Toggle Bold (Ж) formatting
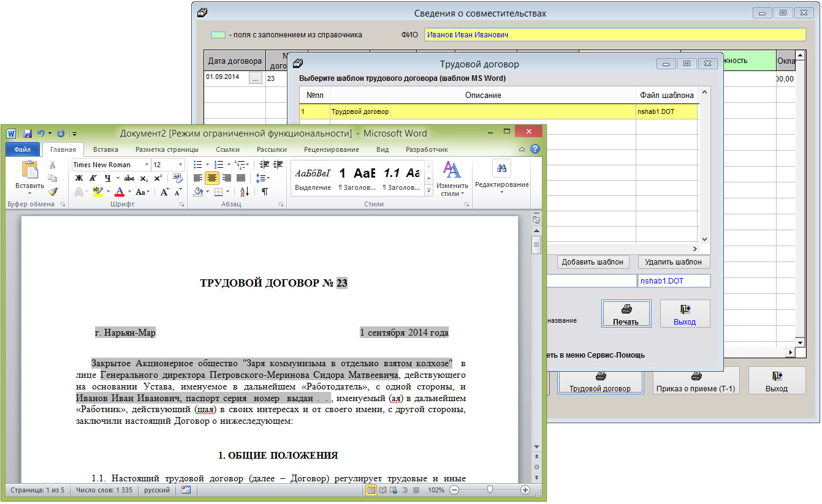This screenshot has height=504, width=822. 78,178
